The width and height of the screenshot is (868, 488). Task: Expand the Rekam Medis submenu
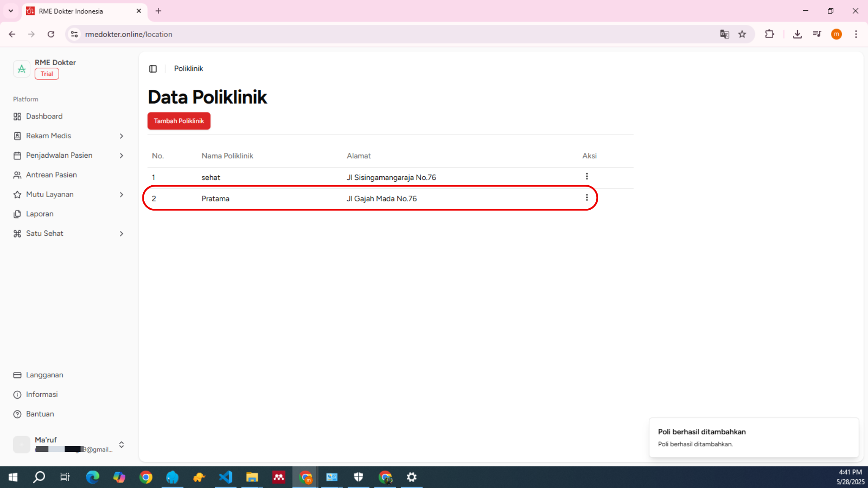(x=121, y=136)
